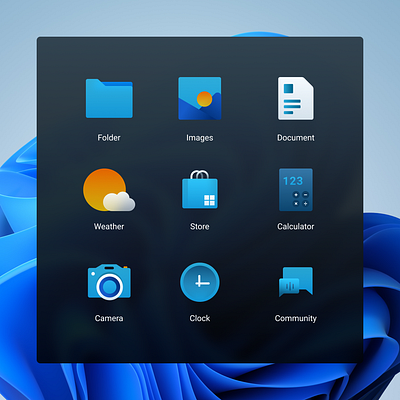This screenshot has height=400, width=400.
Task: Click the "Weather" text label
Action: 109,227
